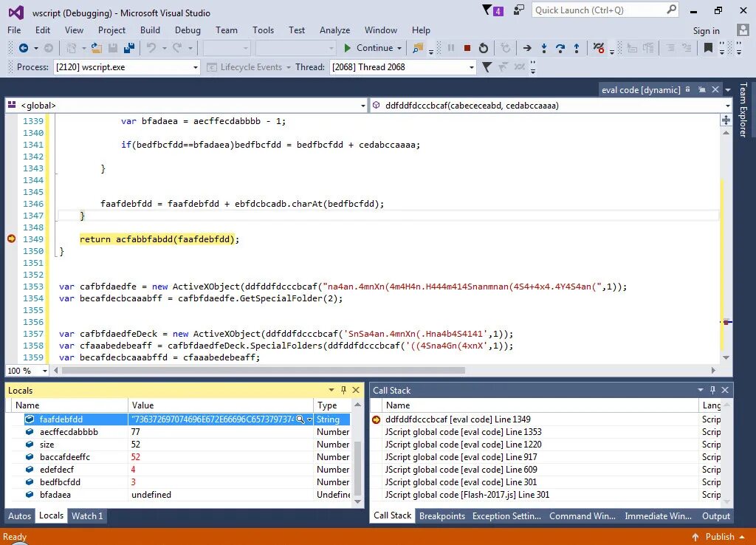Viewport: 756px width, 545px height.
Task: Click the thread filter funnel icon
Action: pos(487,67)
